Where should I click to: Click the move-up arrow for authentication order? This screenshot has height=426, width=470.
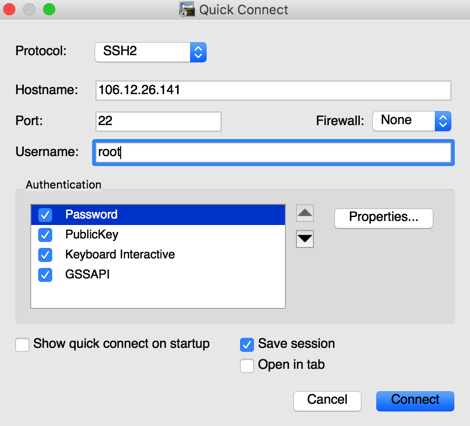coord(305,213)
